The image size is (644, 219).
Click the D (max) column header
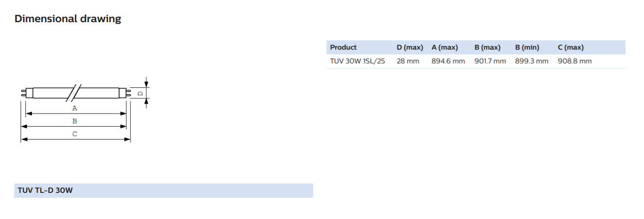410,47
